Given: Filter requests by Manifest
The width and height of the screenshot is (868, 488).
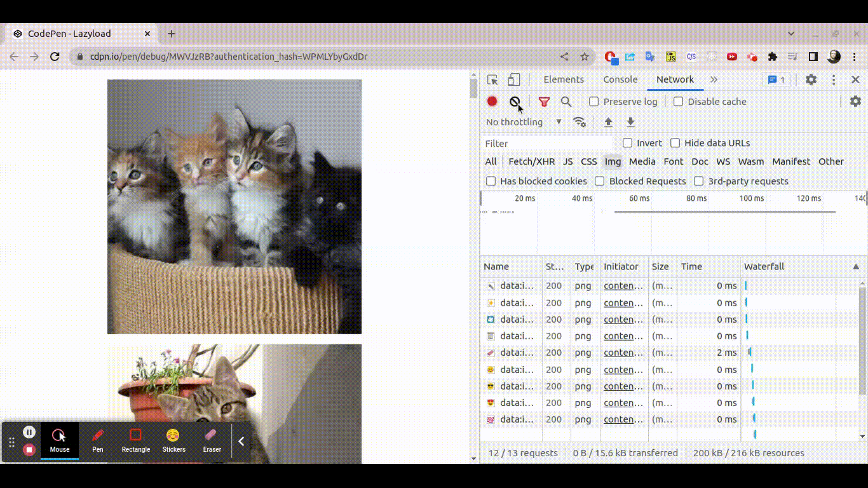Looking at the screenshot, I should [791, 161].
